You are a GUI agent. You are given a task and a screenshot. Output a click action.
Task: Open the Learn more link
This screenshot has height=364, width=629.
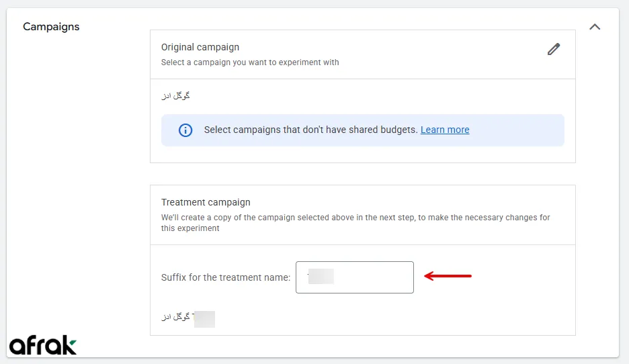click(x=445, y=130)
